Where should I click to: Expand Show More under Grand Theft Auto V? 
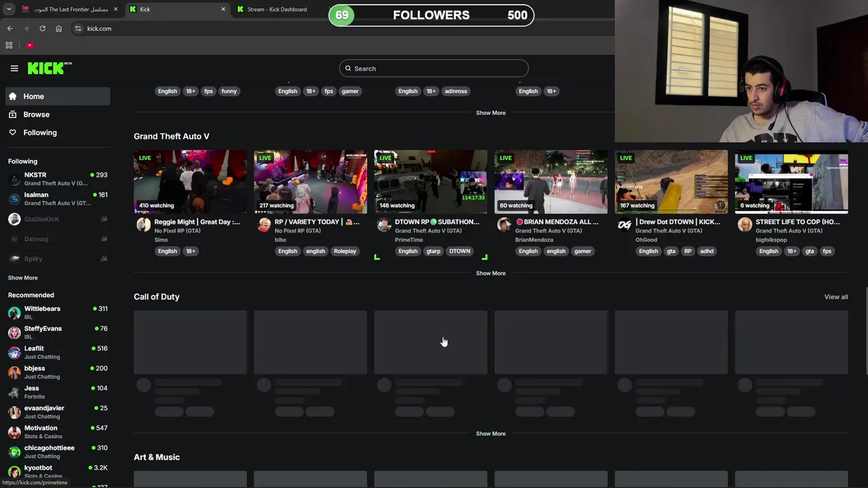click(x=490, y=273)
